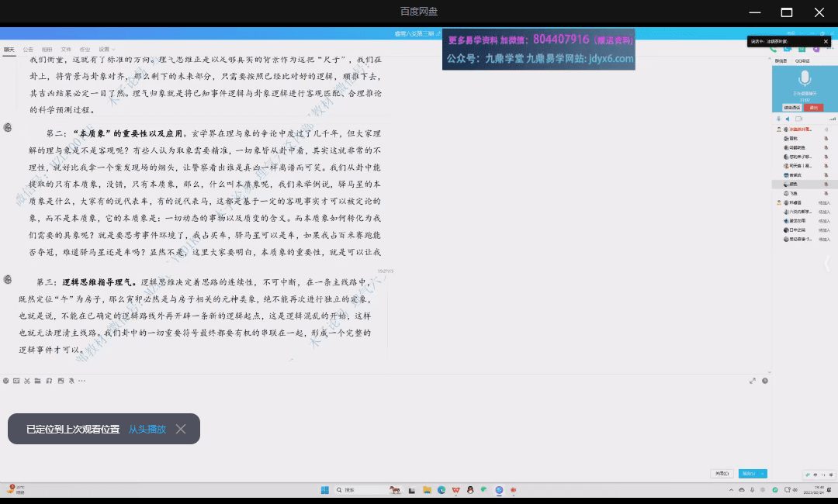Viewport: 838px width, 504px height.
Task: Click the collapse arrow on right edge
Action: click(x=827, y=264)
